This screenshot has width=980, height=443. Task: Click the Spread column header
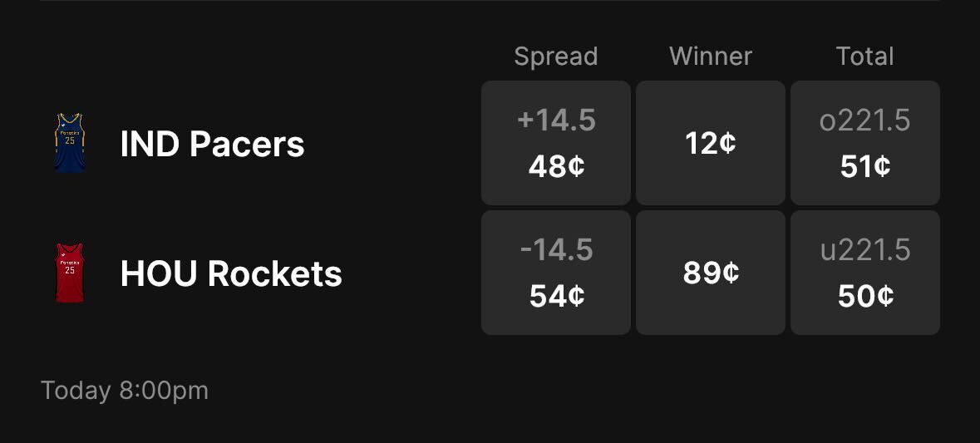click(556, 57)
